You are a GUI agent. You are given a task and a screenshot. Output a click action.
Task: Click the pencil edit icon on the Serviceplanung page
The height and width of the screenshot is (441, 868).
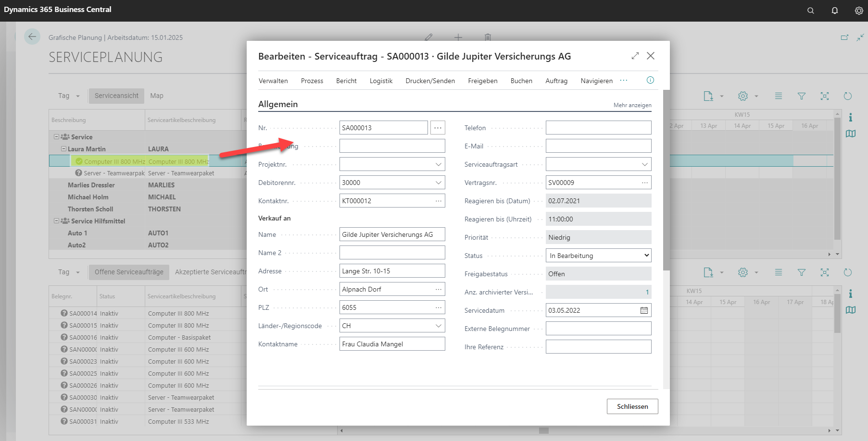coord(429,37)
